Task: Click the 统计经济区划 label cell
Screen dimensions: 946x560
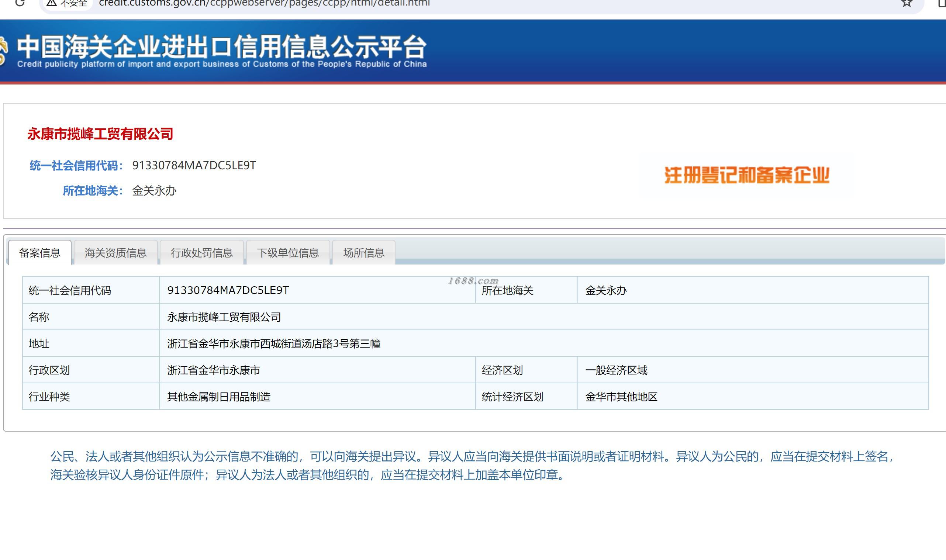Action: (526, 396)
